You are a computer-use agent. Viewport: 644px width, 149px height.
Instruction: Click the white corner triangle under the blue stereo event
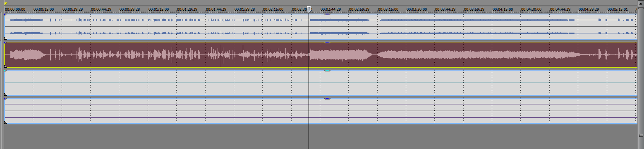[5, 38]
